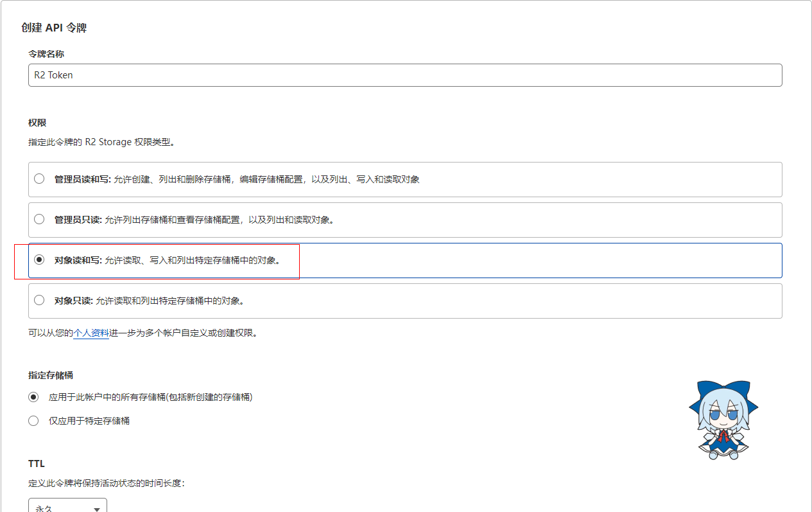
Task: Click the token name input field
Action: point(404,75)
